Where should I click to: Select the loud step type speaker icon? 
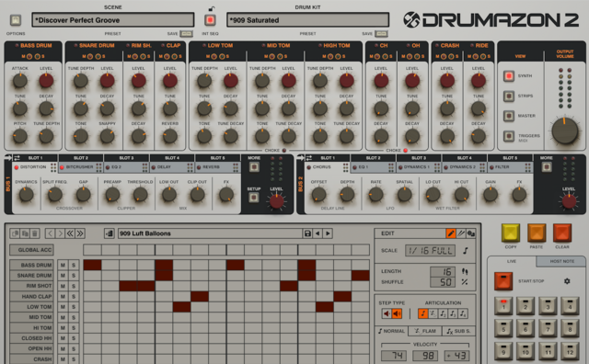(397, 313)
